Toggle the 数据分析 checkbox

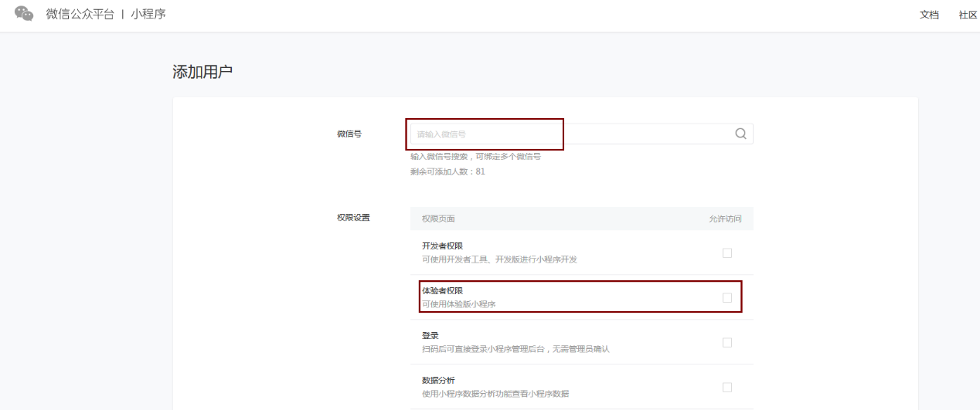pos(726,387)
